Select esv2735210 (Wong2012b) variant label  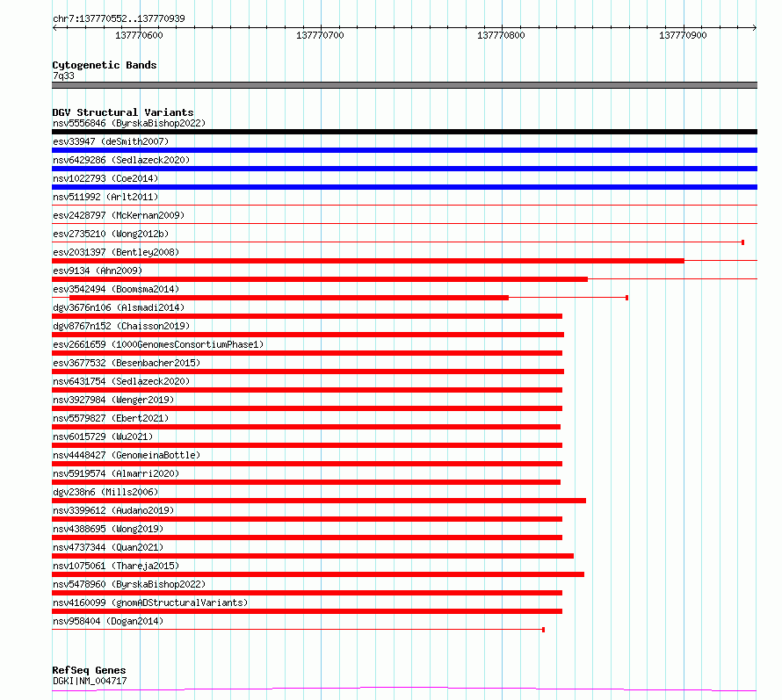pos(111,234)
